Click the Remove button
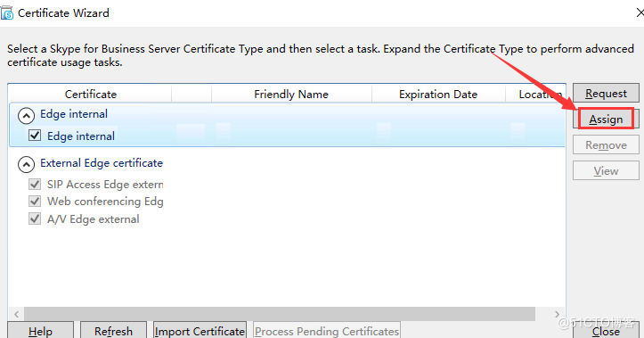Image resolution: width=644 pixels, height=338 pixels. click(606, 145)
